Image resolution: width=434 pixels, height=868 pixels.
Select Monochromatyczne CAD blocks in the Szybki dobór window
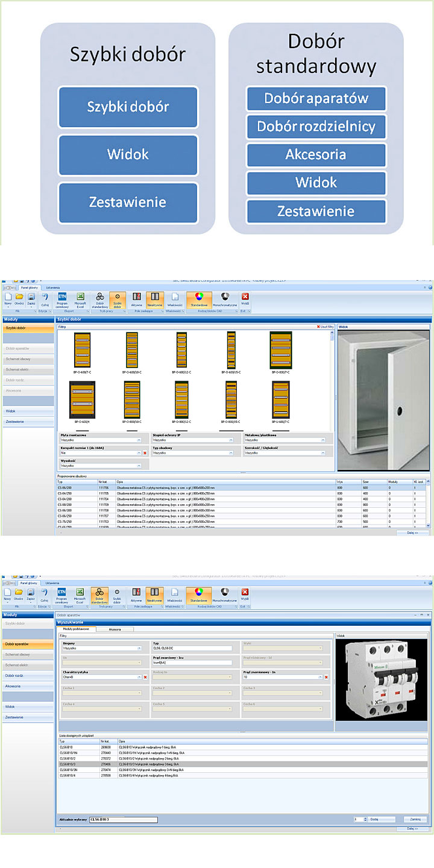click(225, 299)
